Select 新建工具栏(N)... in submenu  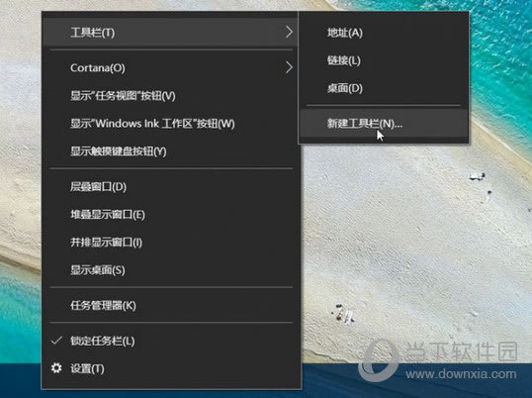point(384,124)
